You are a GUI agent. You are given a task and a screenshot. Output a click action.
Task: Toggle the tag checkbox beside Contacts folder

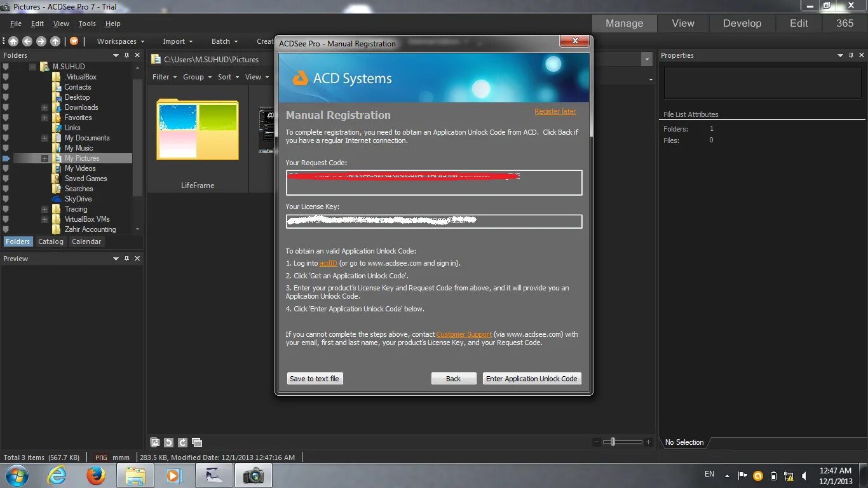pos(6,87)
